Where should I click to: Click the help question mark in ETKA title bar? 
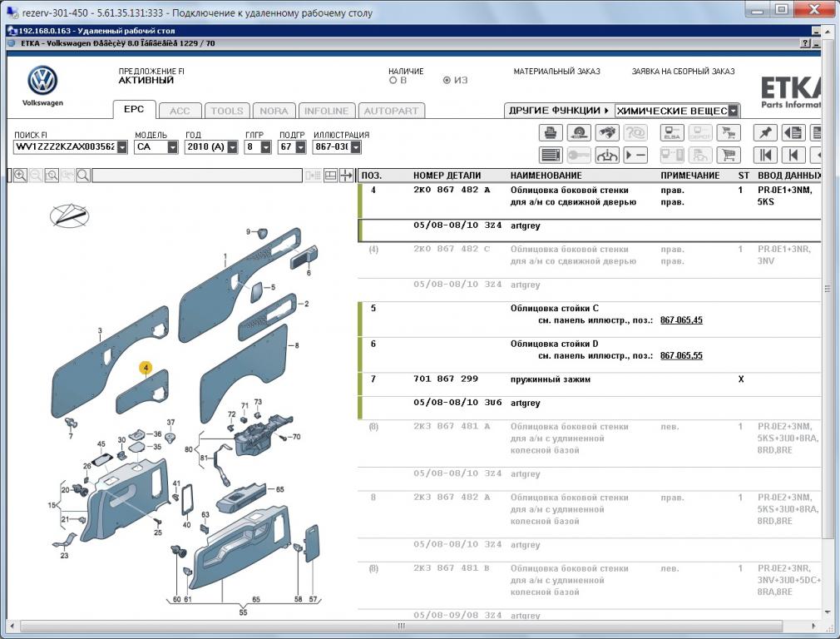pos(805,43)
